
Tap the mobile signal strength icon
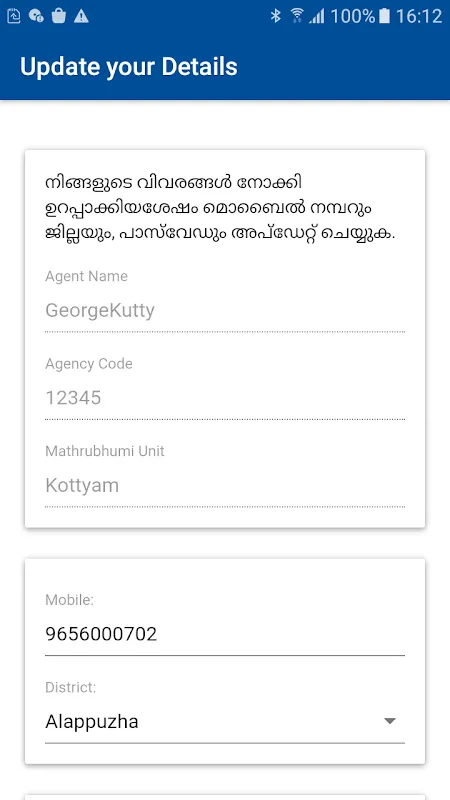point(317,16)
